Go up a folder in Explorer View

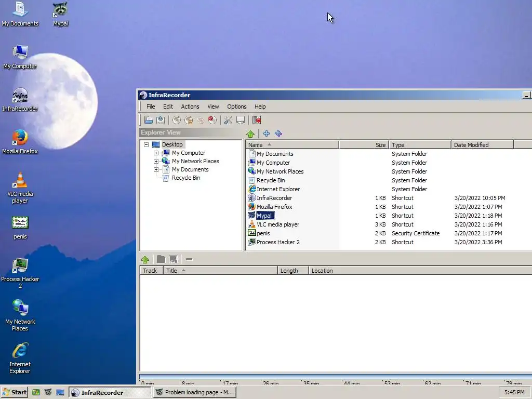[250, 134]
